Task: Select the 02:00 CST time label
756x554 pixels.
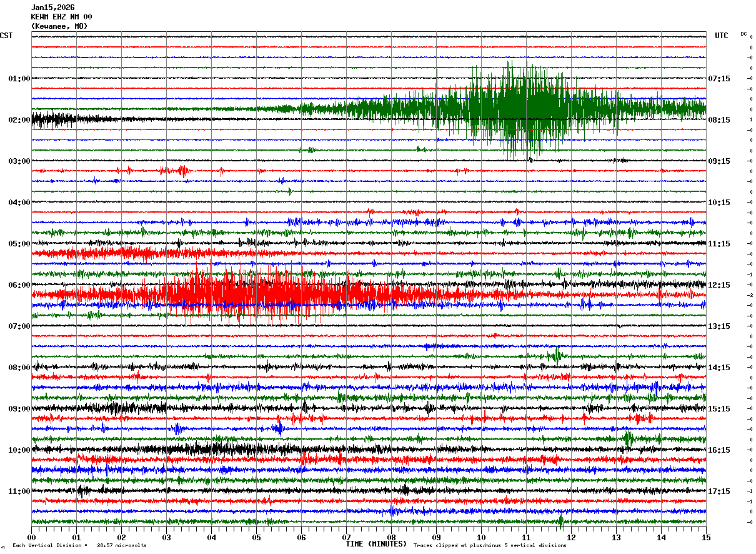Action: tap(19, 120)
